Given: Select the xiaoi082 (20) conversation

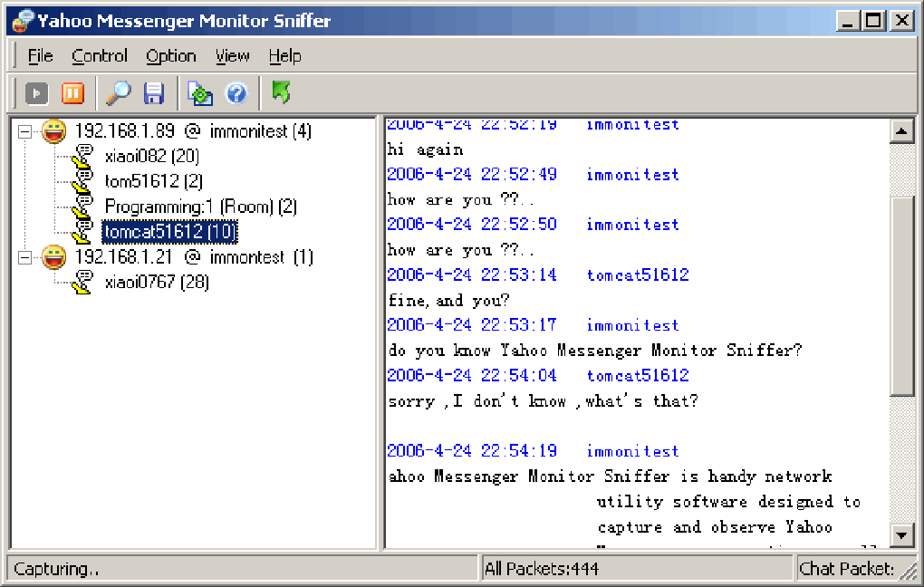Looking at the screenshot, I should point(152,156).
